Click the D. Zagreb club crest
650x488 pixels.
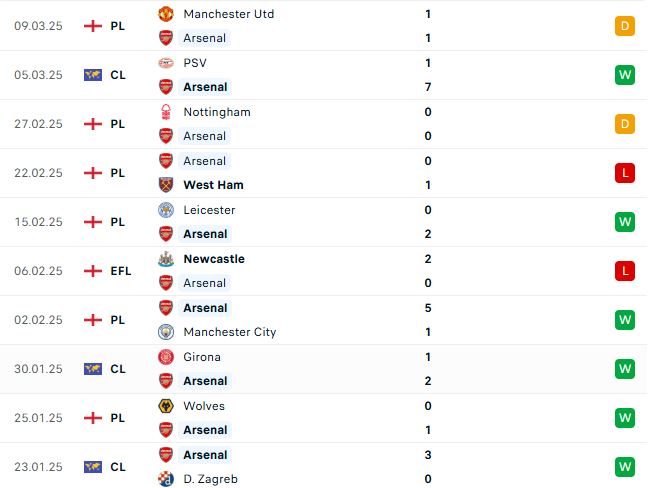[166, 479]
